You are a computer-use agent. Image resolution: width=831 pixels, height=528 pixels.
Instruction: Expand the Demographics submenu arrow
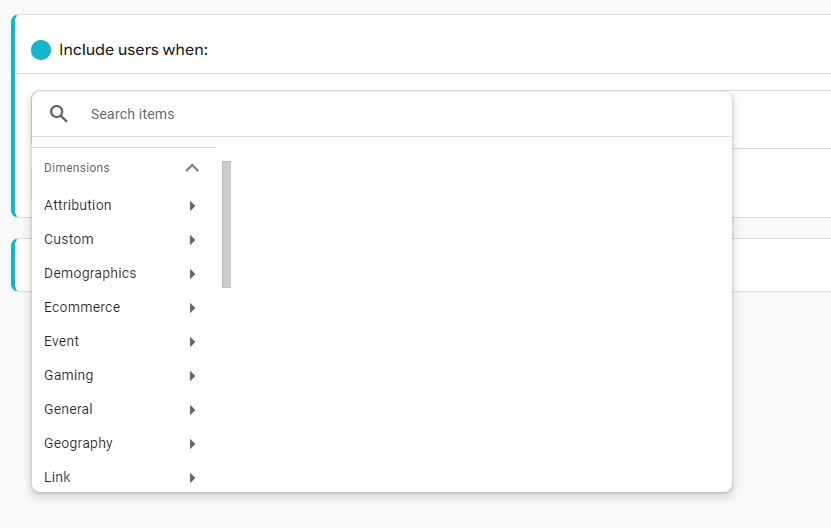point(192,274)
